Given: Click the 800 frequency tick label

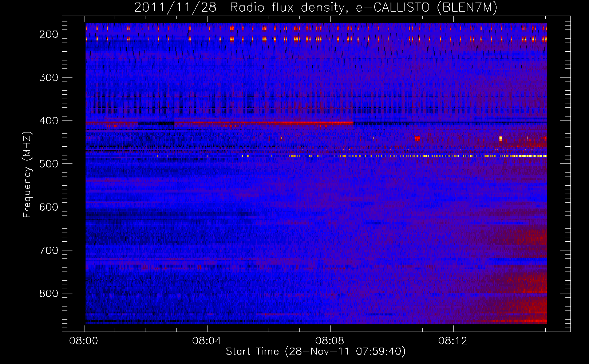Looking at the screenshot, I should 49,293.
